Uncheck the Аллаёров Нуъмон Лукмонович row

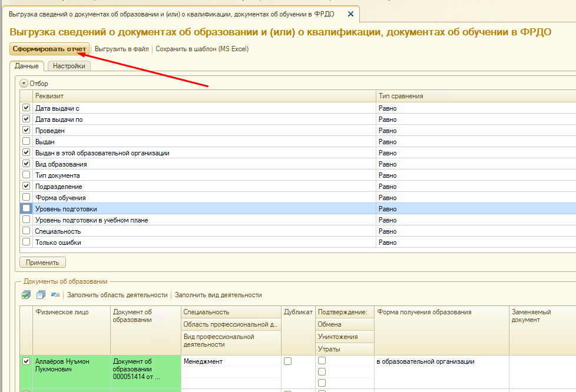pos(26,361)
